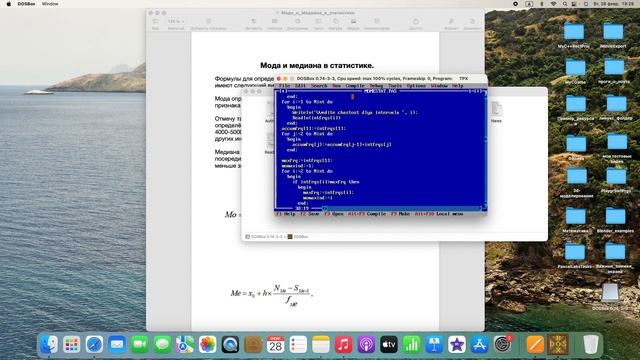Open Формат format panel in Pages
The width and height of the screenshot is (640, 360).
[451, 24]
